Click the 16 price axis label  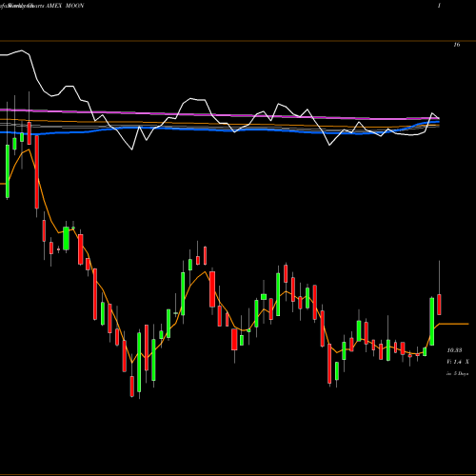pyautogui.click(x=456, y=45)
